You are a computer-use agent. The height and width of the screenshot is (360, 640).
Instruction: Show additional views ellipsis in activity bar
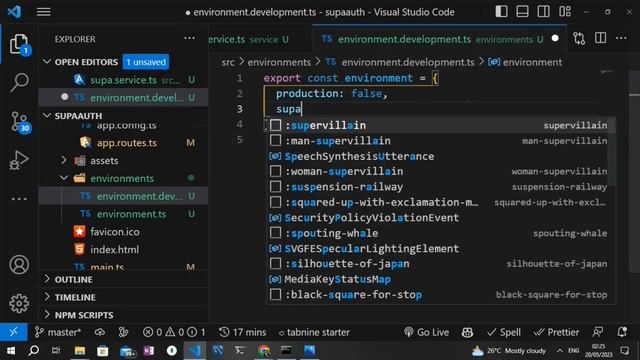coord(19,199)
